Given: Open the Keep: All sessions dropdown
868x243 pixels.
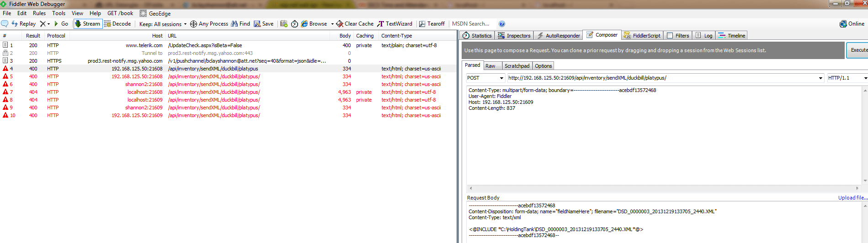Looking at the screenshot, I should (x=163, y=24).
